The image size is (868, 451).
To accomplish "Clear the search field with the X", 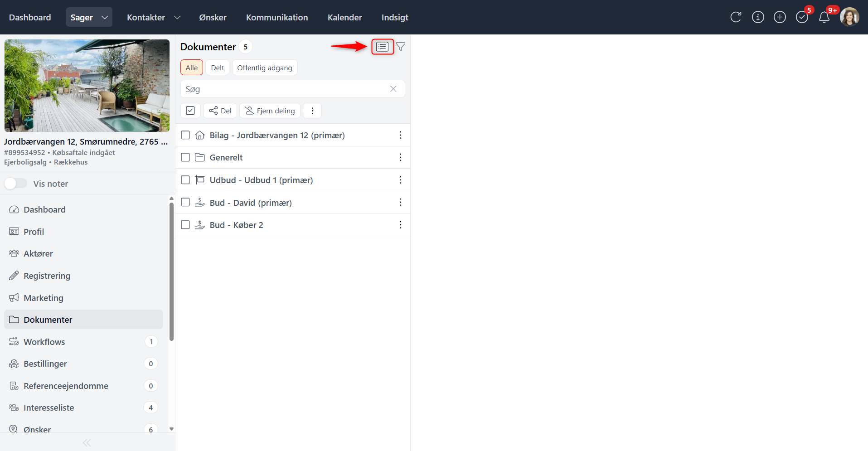I will (x=393, y=89).
